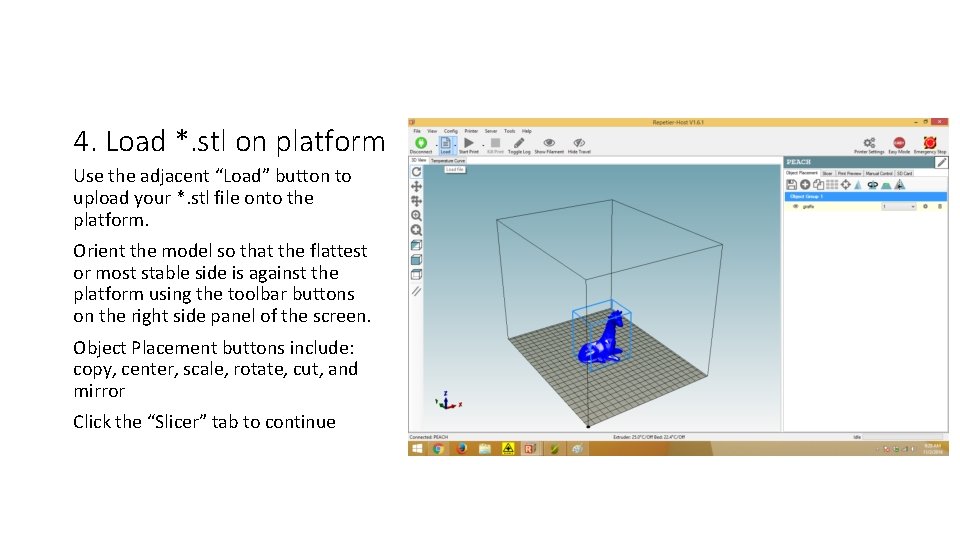Open the Windows Start button
960x540 pixels.
417,449
